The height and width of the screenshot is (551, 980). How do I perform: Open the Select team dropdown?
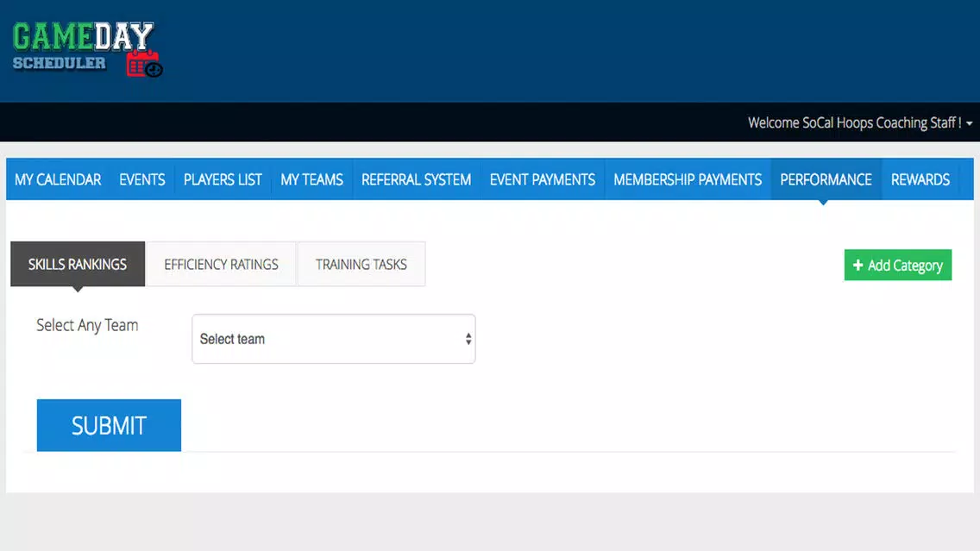coord(334,339)
